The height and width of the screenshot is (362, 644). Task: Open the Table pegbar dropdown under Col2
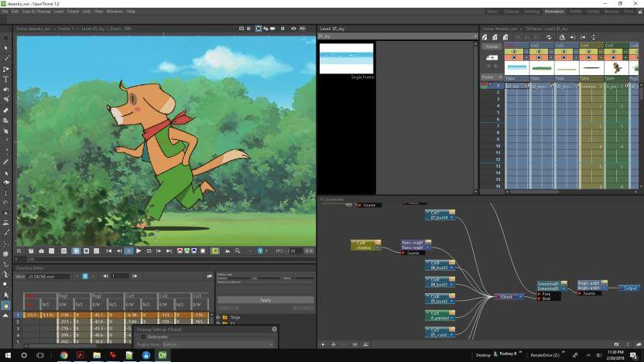(x=540, y=78)
